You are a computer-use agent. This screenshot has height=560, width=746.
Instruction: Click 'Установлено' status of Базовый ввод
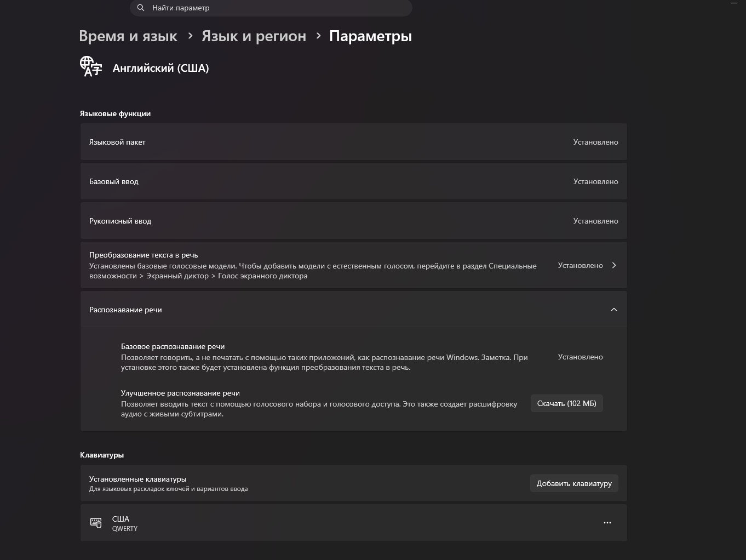[596, 181]
